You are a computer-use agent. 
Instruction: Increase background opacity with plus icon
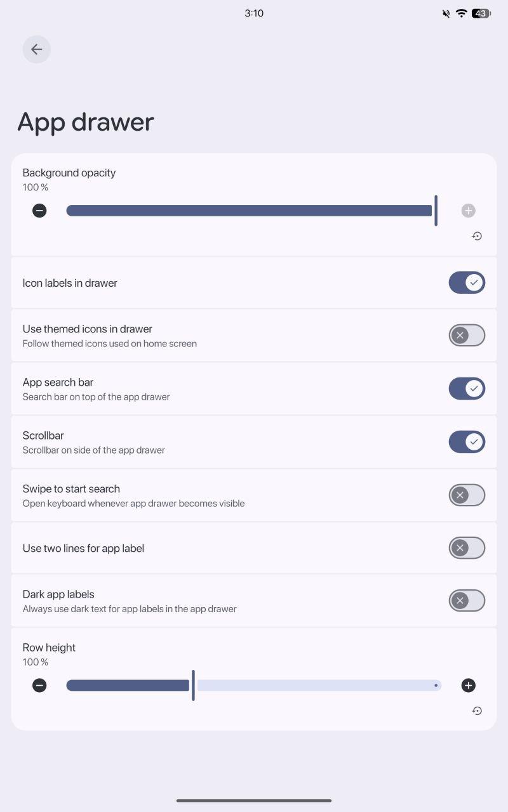coord(469,211)
